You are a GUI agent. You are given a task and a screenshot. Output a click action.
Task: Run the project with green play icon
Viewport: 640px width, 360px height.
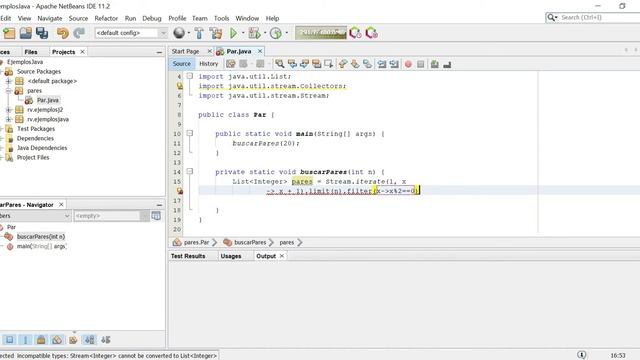point(233,33)
